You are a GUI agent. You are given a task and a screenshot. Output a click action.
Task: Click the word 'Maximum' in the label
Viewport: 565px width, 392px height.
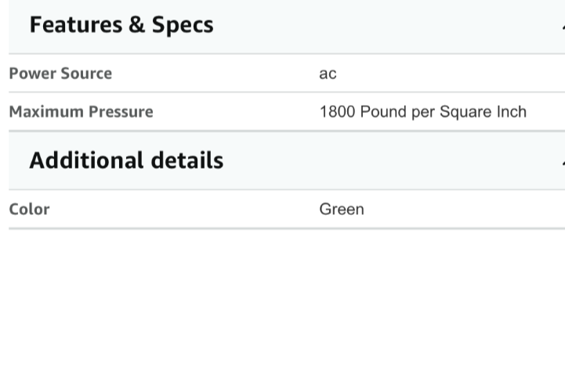[46, 112]
